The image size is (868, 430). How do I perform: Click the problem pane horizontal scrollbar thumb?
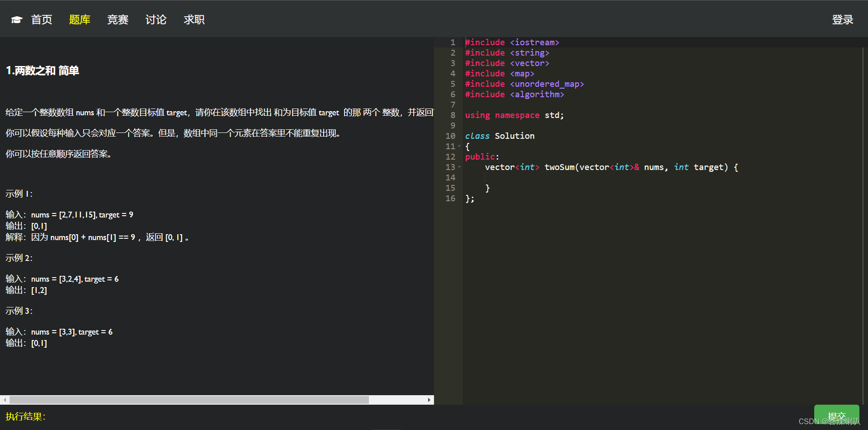point(189,400)
